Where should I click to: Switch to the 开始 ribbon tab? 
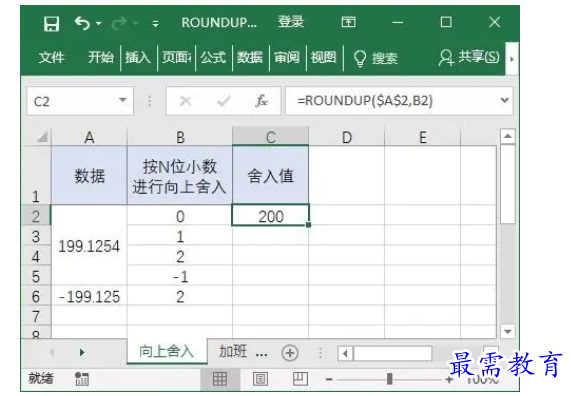point(101,57)
